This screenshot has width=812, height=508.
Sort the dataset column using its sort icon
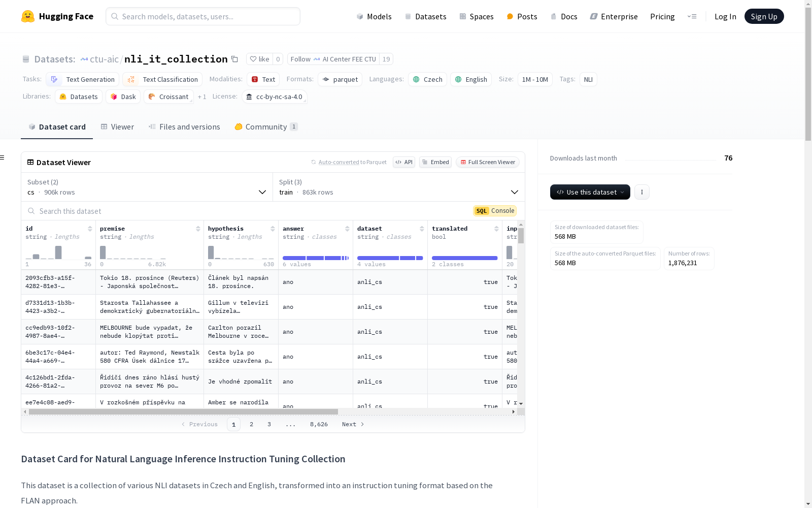[422, 229]
